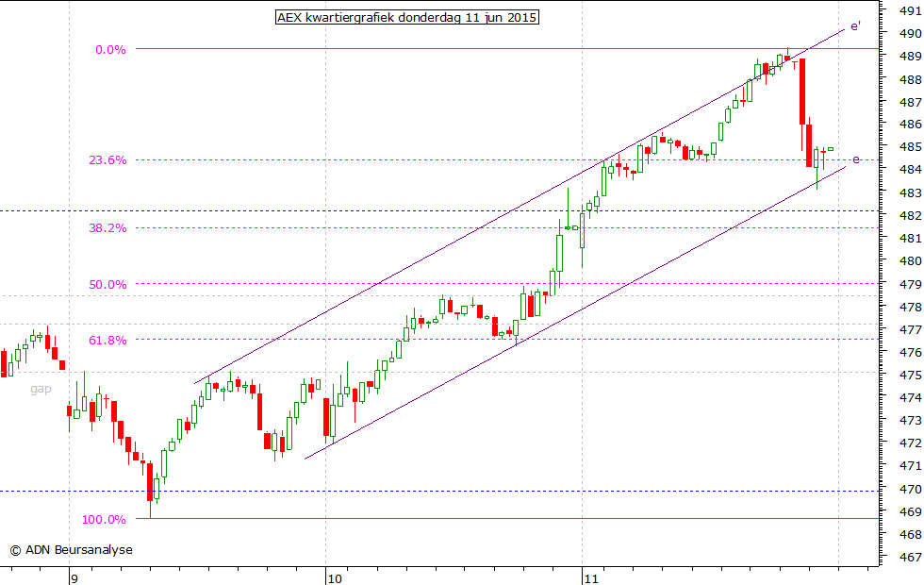
Task: Select the 38.2% Fibonacci level label
Action: (107, 227)
